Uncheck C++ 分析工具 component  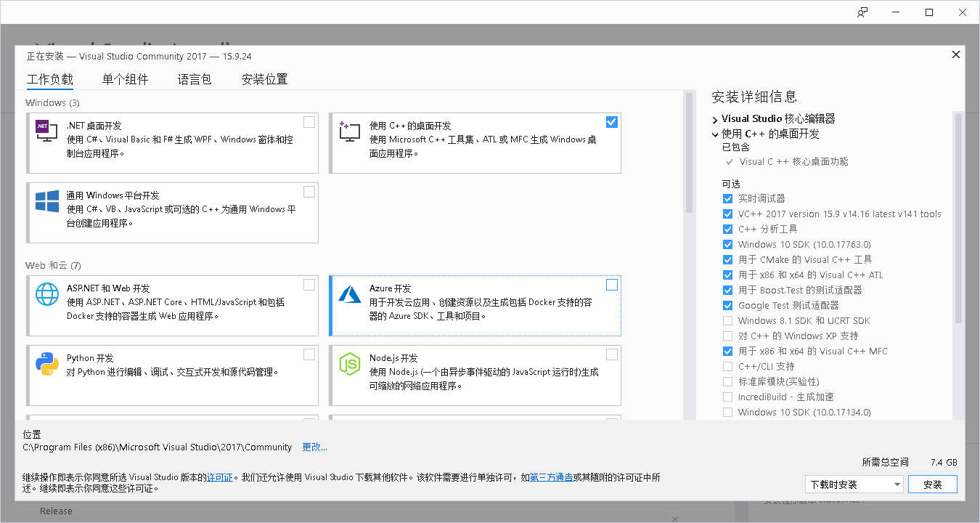[x=727, y=229]
